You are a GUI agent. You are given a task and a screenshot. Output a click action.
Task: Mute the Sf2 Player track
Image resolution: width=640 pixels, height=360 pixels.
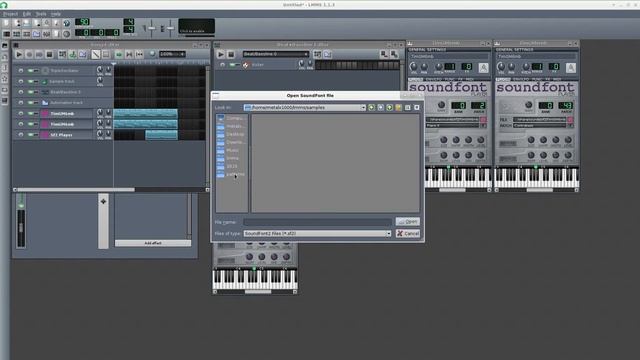(31, 135)
